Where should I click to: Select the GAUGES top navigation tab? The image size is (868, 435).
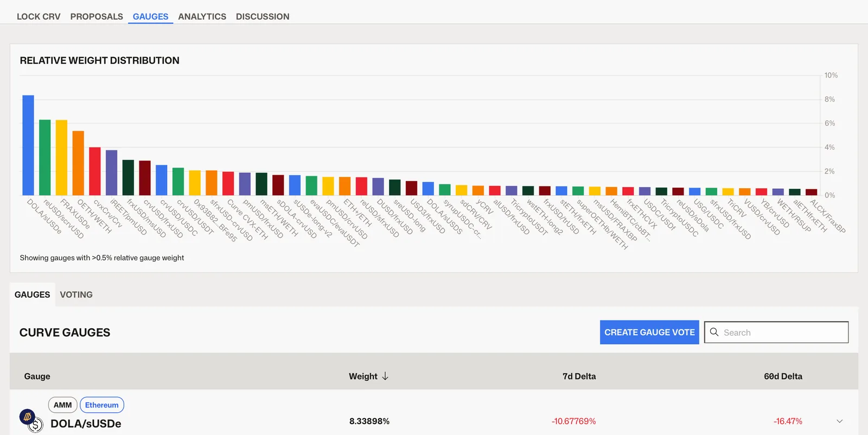point(150,16)
